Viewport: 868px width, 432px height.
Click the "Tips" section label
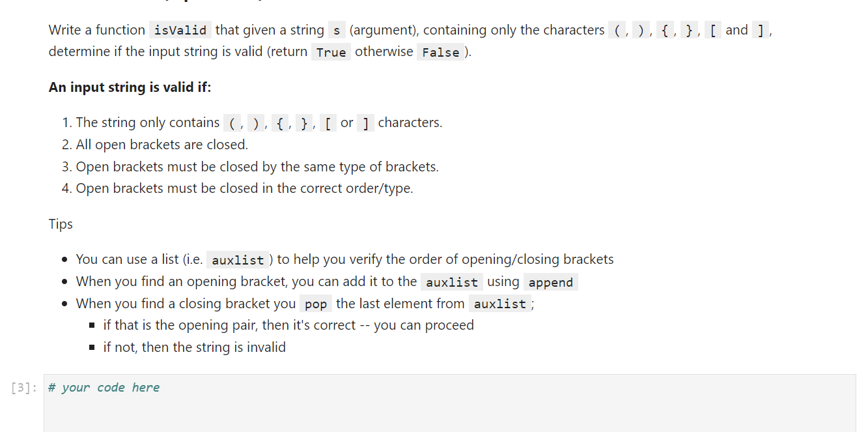tap(60, 224)
